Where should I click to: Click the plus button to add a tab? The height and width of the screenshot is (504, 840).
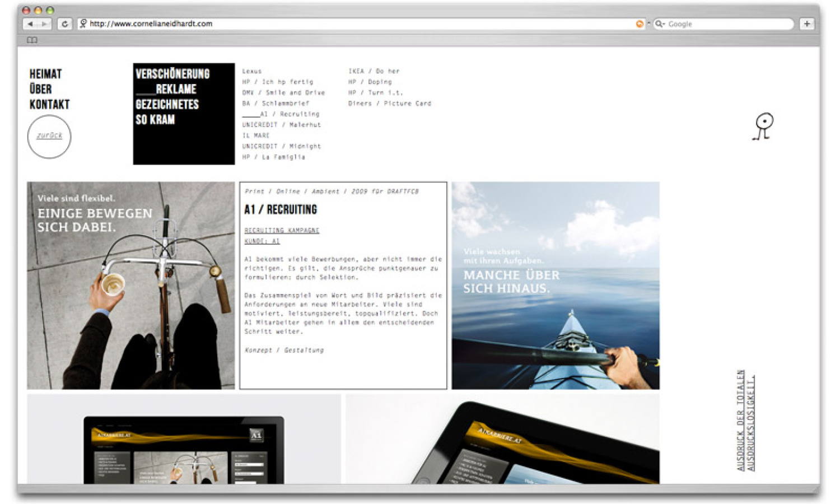click(806, 24)
